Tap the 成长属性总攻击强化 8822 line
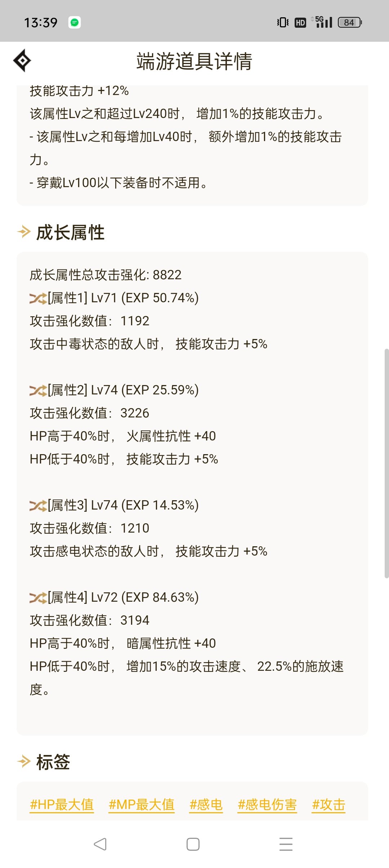This screenshot has width=389, height=868. [106, 275]
